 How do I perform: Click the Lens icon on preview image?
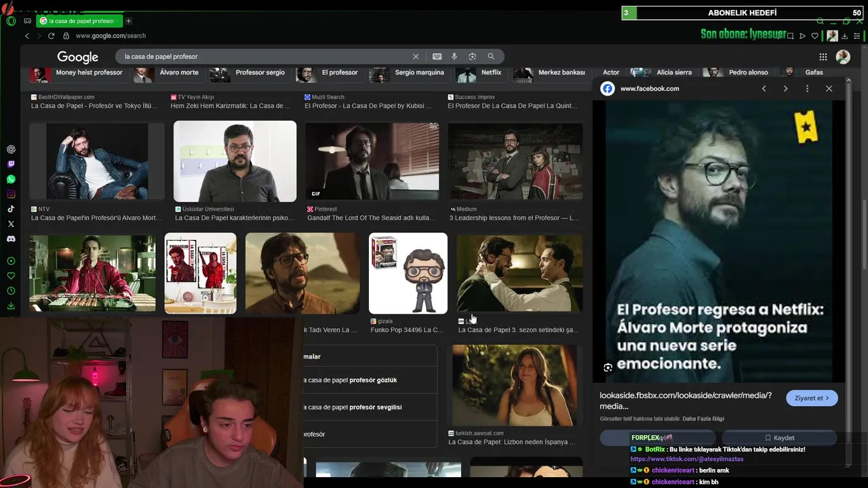click(x=608, y=367)
